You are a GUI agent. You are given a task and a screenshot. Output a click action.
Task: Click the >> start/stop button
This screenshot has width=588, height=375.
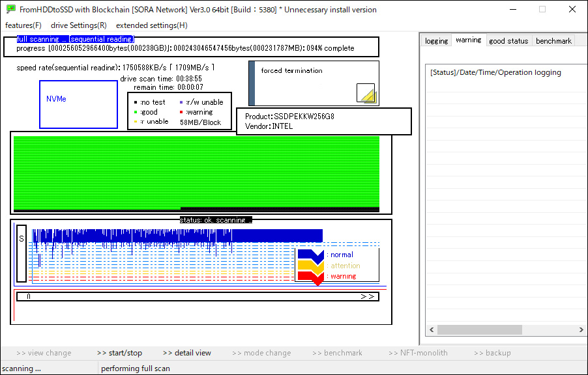pyautogui.click(x=120, y=353)
